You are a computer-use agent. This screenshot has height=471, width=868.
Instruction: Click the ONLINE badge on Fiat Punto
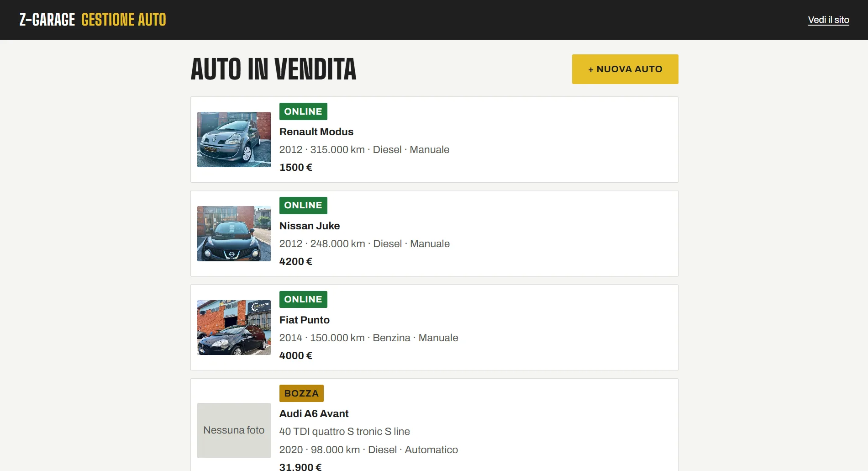pyautogui.click(x=303, y=300)
